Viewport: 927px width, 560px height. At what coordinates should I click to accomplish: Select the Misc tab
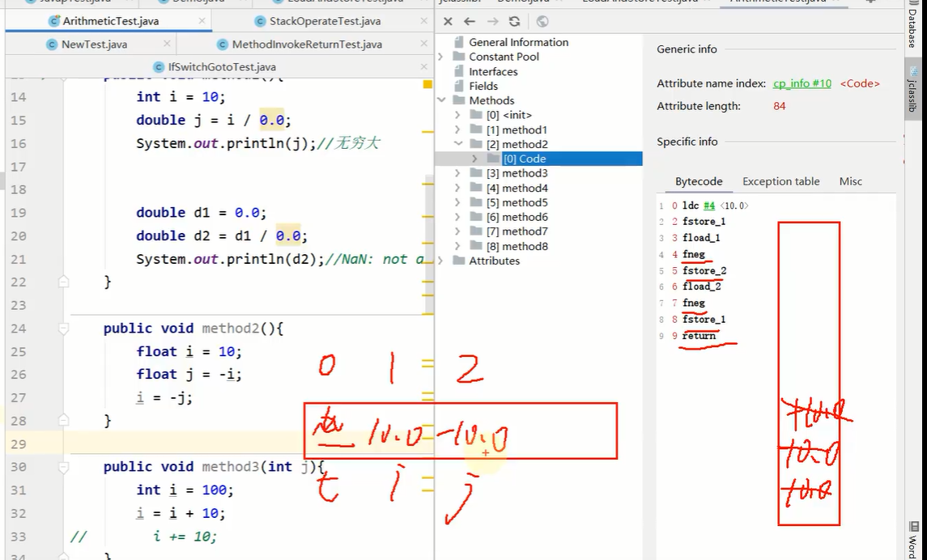pos(850,181)
